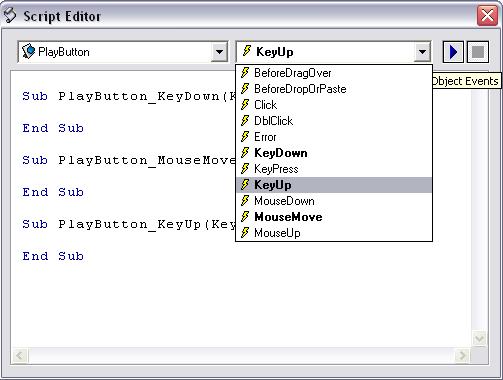Click the horizontal scrollbar right arrow
The width and height of the screenshot is (503, 380).
462,356
